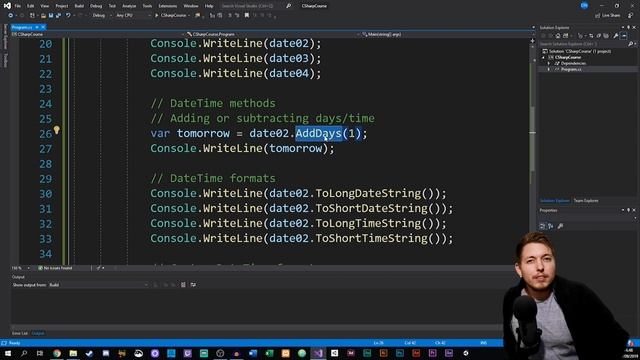Image resolution: width=640 pixels, height=360 pixels.
Task: Start CSharpCourse with the run button
Action: pos(172,16)
